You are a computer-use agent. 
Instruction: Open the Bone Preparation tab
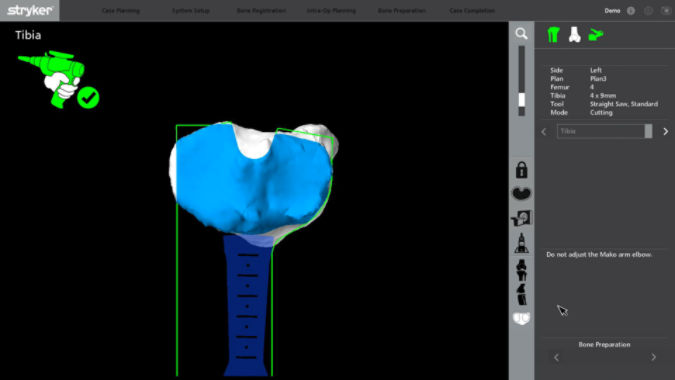coord(402,11)
